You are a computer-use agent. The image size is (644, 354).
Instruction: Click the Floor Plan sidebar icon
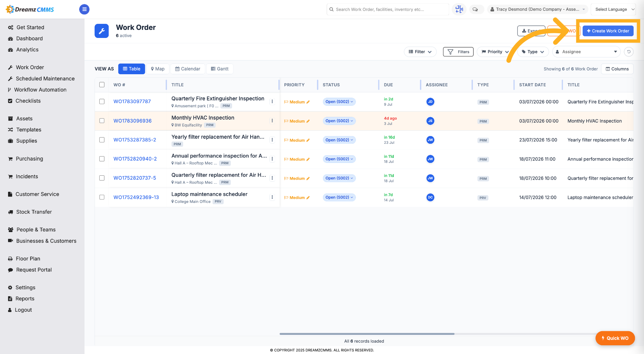[10, 259]
